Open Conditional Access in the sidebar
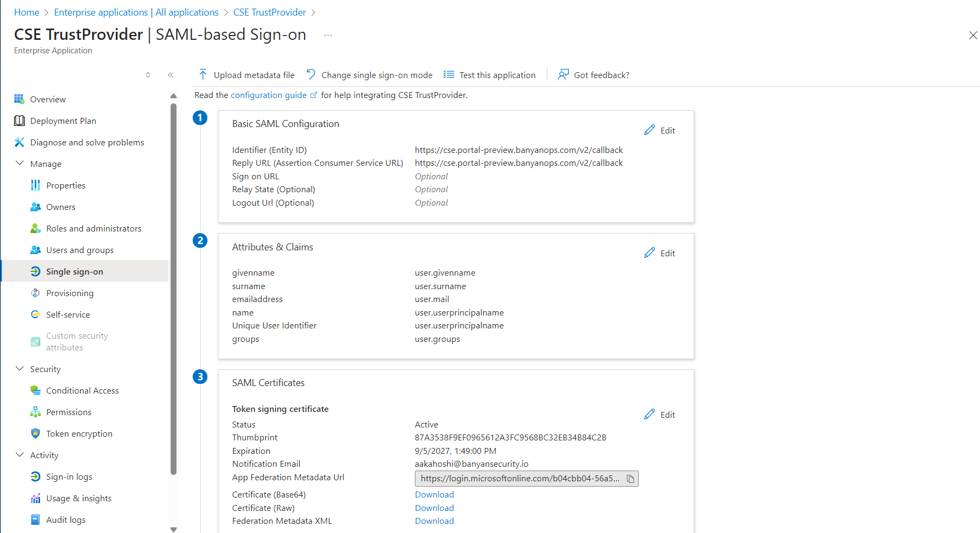Viewport: 980px width, 533px height. tap(82, 390)
